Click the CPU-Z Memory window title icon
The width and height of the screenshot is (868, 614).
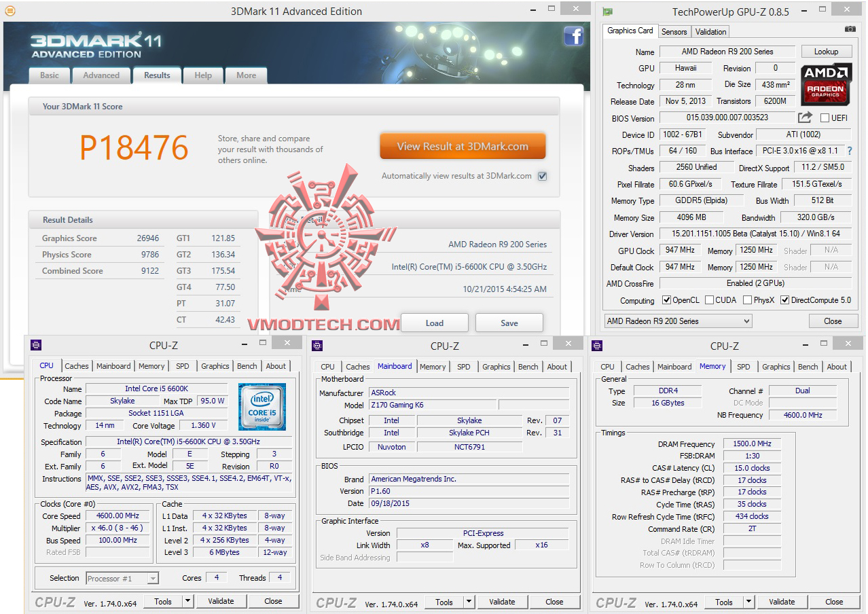pos(597,345)
